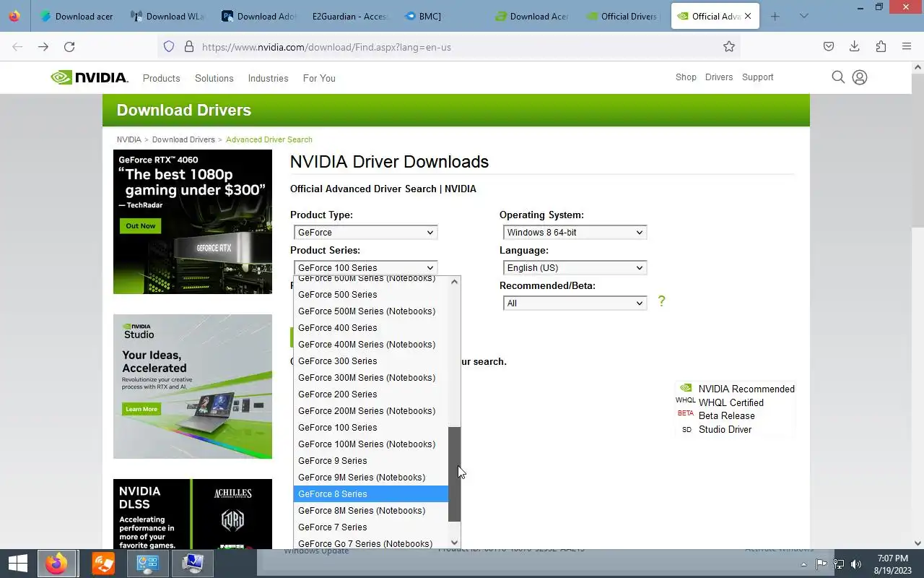Screen dimensions: 924x578
Task: Click the Drivers link in header
Action: (719, 77)
